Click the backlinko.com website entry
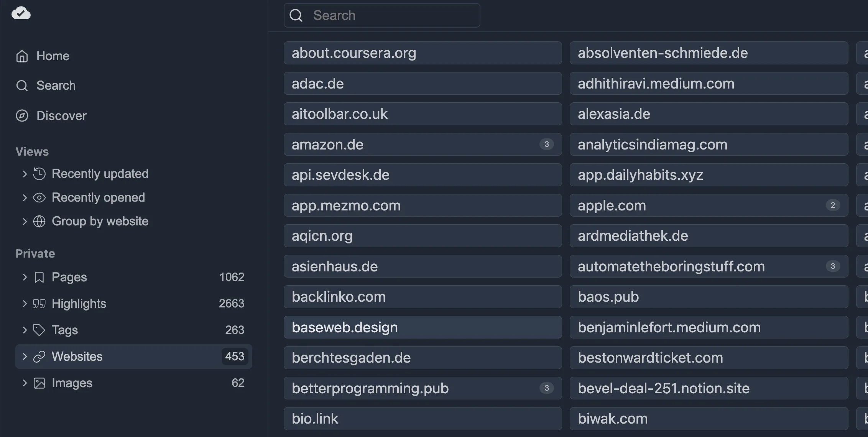 pyautogui.click(x=422, y=297)
